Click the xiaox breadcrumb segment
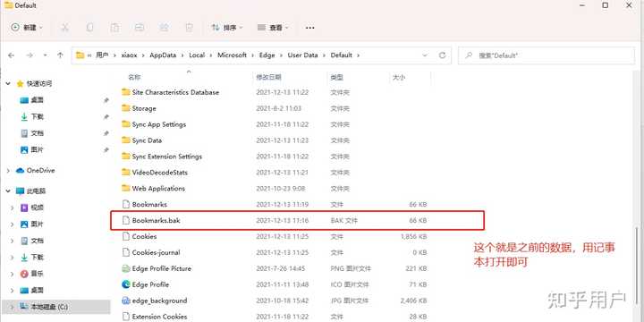644x322 pixels. pos(129,55)
